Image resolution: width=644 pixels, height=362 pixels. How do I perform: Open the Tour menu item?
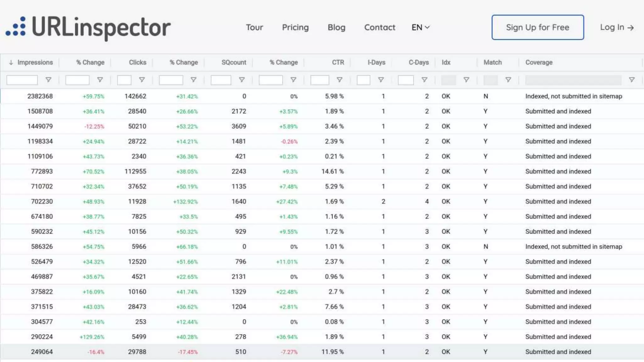pos(254,27)
